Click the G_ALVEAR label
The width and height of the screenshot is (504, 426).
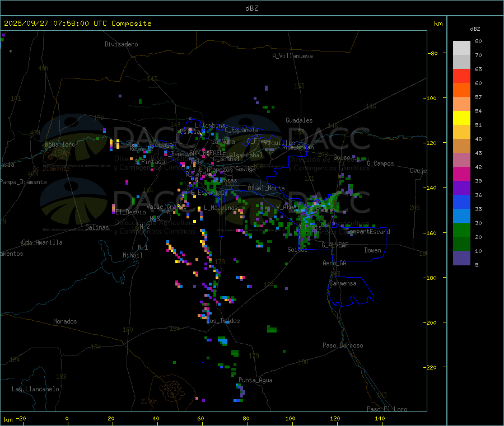click(x=335, y=245)
